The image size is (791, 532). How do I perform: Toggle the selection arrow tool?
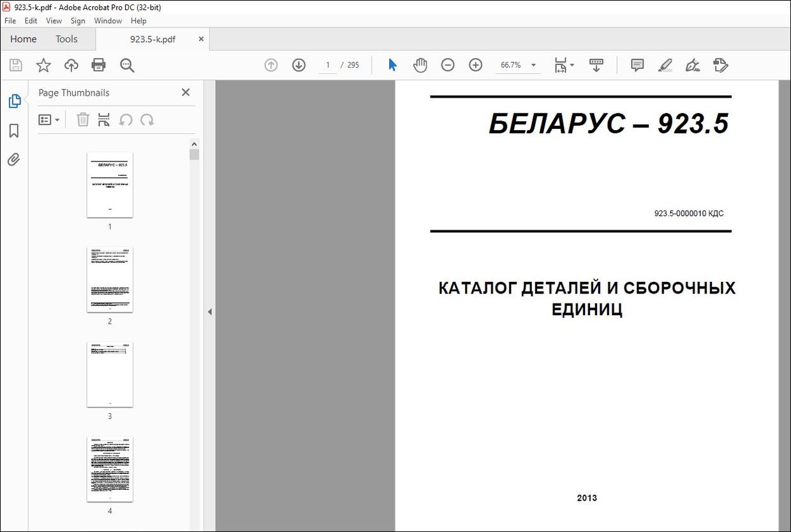[392, 64]
